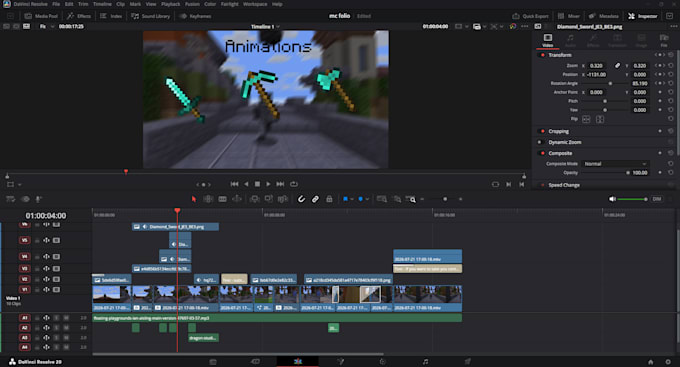Screen dimensions: 680x367
Task: Open the Trim menu
Action: 83,4
